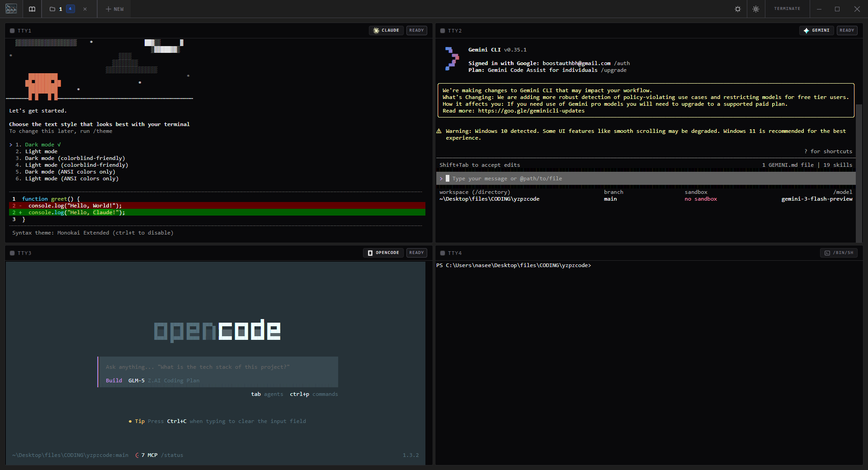Click the green added diff line Hello, Claude!
The height and width of the screenshot is (470, 868).
[217, 212]
